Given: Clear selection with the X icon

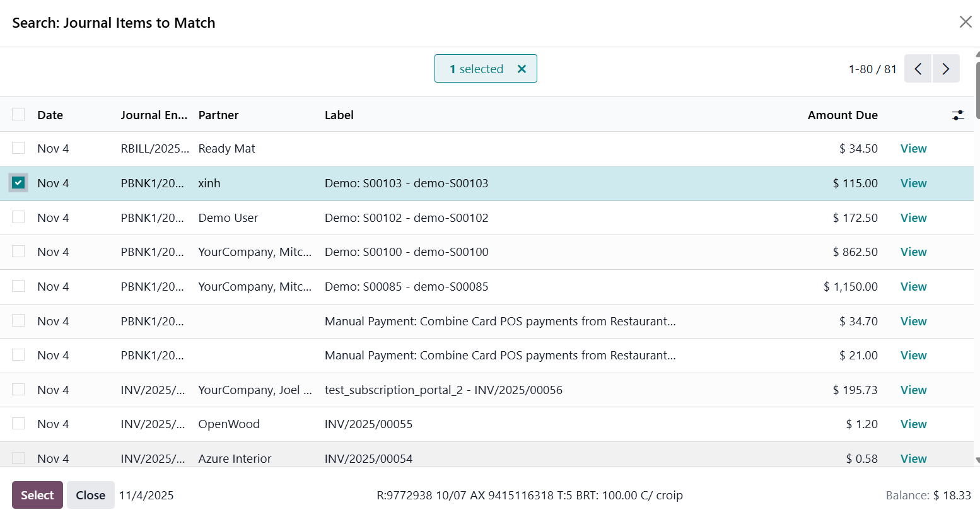Looking at the screenshot, I should click(x=522, y=69).
